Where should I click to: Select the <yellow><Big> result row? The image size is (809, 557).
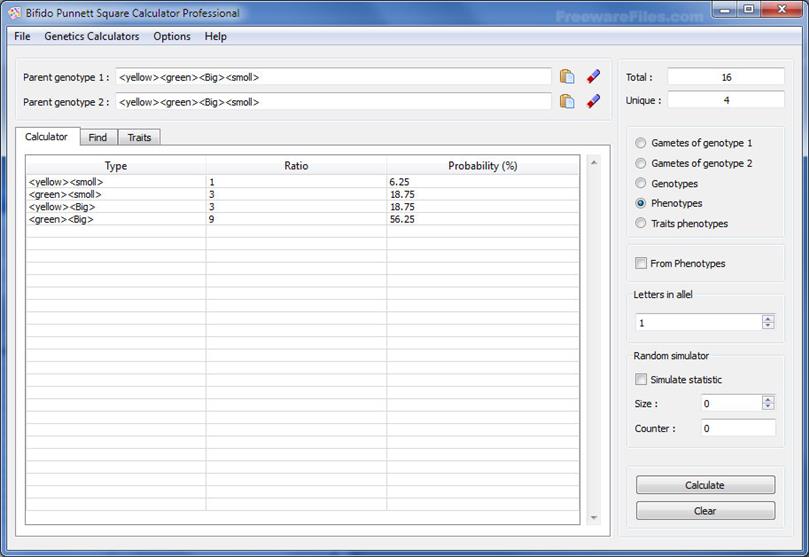(x=302, y=206)
